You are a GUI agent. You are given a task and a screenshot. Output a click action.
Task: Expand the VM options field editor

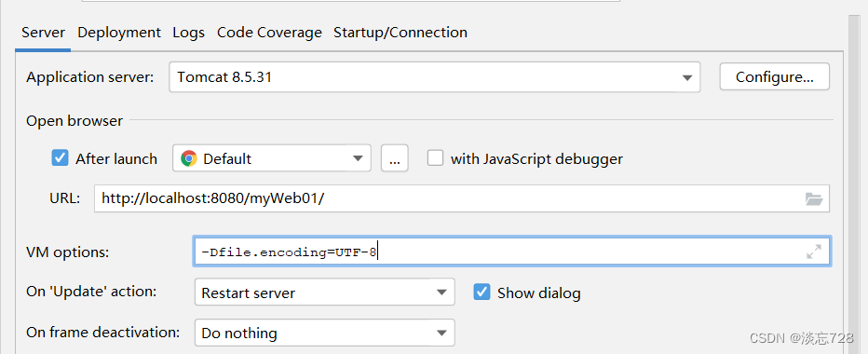coord(814,252)
